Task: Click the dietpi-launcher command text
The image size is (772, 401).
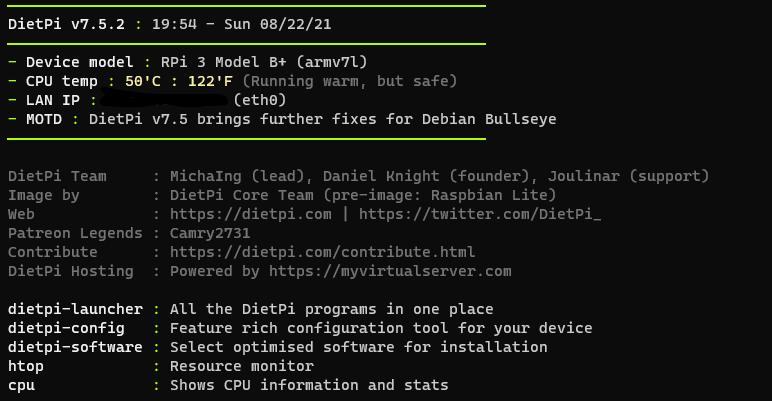Action: [x=75, y=309]
